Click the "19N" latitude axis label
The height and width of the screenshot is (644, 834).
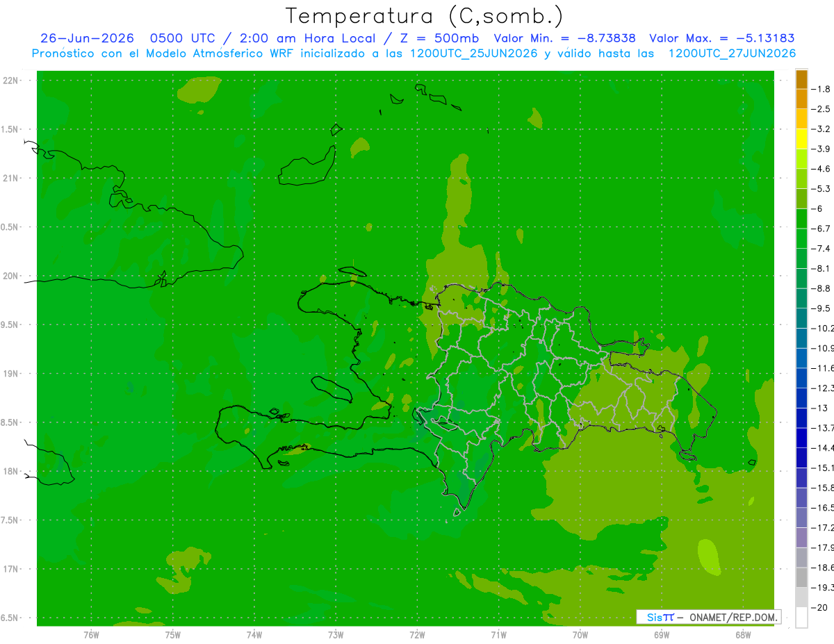click(11, 373)
